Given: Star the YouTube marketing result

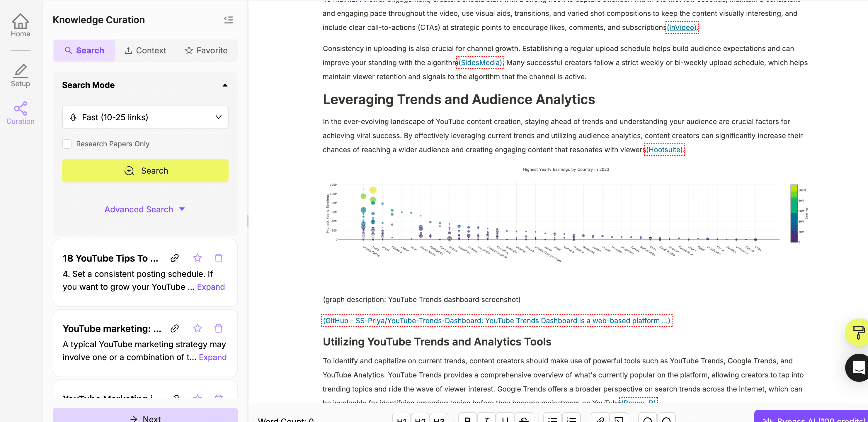Looking at the screenshot, I should click(x=198, y=328).
